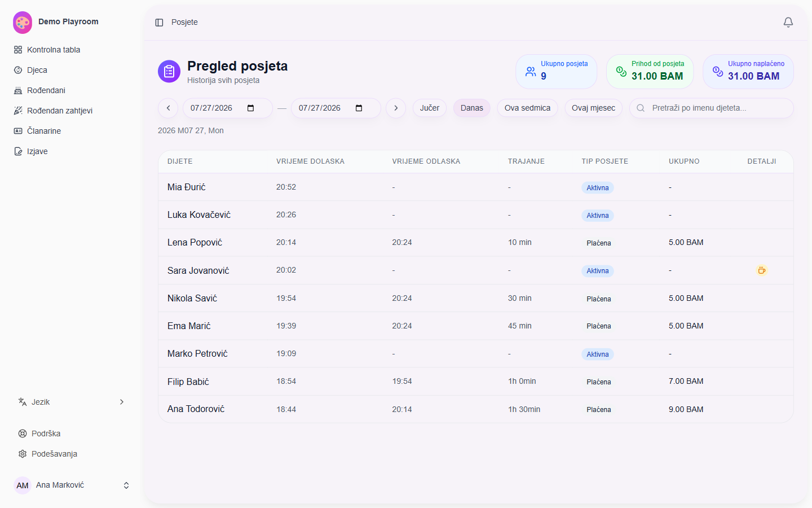Show visits for Ova sedmica

(x=528, y=108)
